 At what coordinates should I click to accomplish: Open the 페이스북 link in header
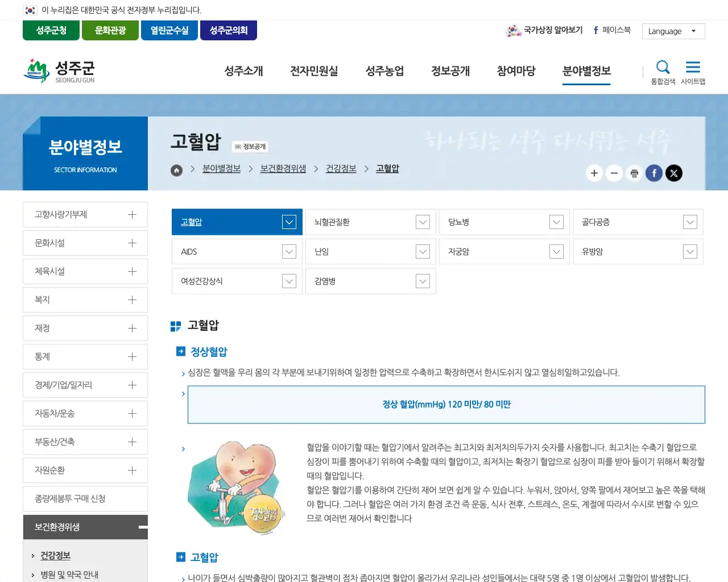coord(612,30)
